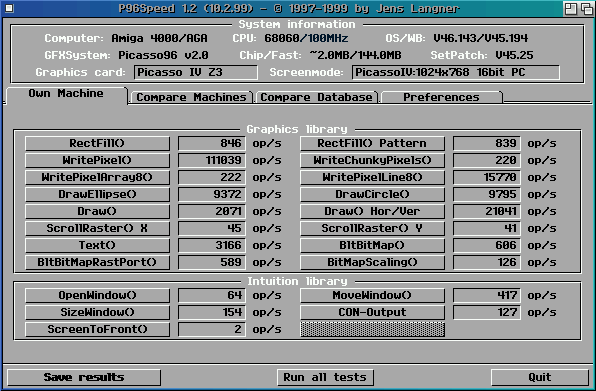Click the ScrollRaster() Y result 41

click(x=487, y=228)
